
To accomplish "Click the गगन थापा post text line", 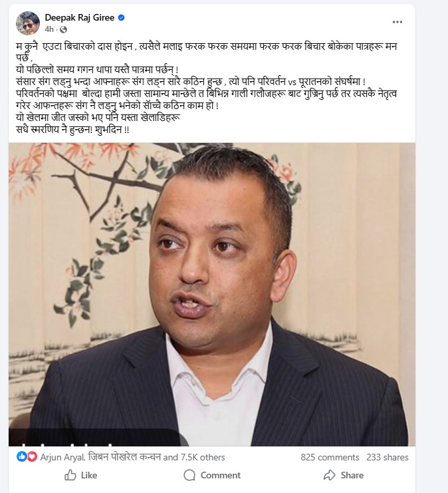I will (x=98, y=69).
